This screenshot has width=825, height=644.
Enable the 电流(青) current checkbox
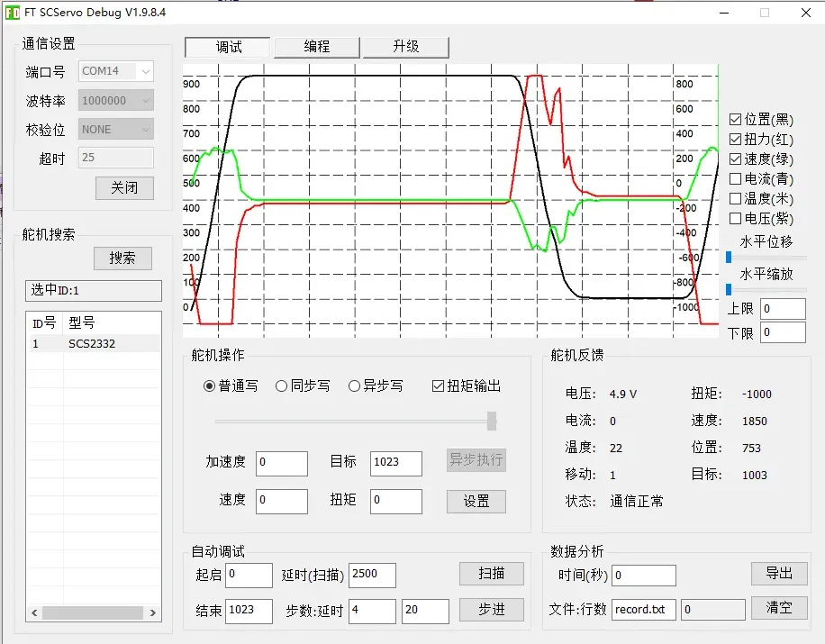coord(736,179)
